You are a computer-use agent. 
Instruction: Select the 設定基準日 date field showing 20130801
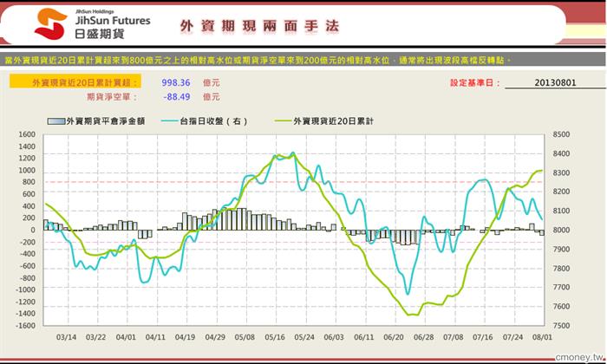tap(555, 83)
